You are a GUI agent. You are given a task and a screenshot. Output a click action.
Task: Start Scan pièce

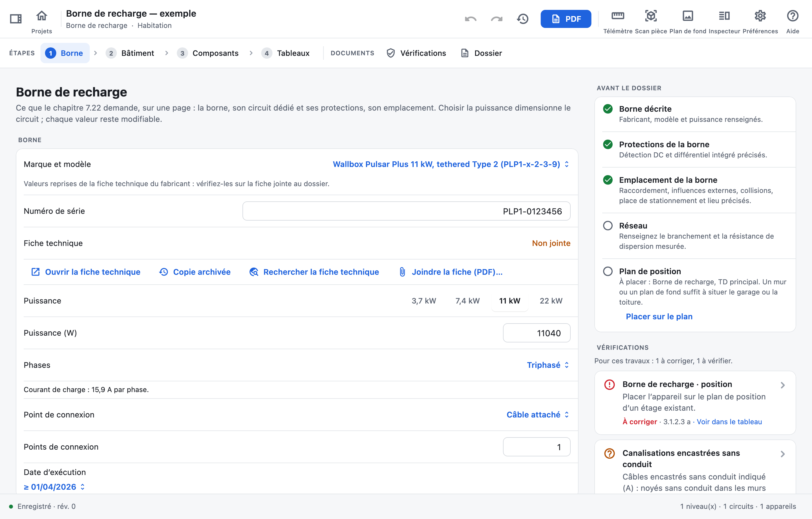coord(651,22)
